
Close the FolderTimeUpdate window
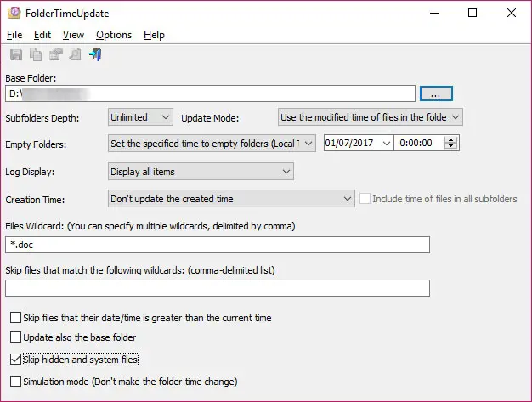512,13
